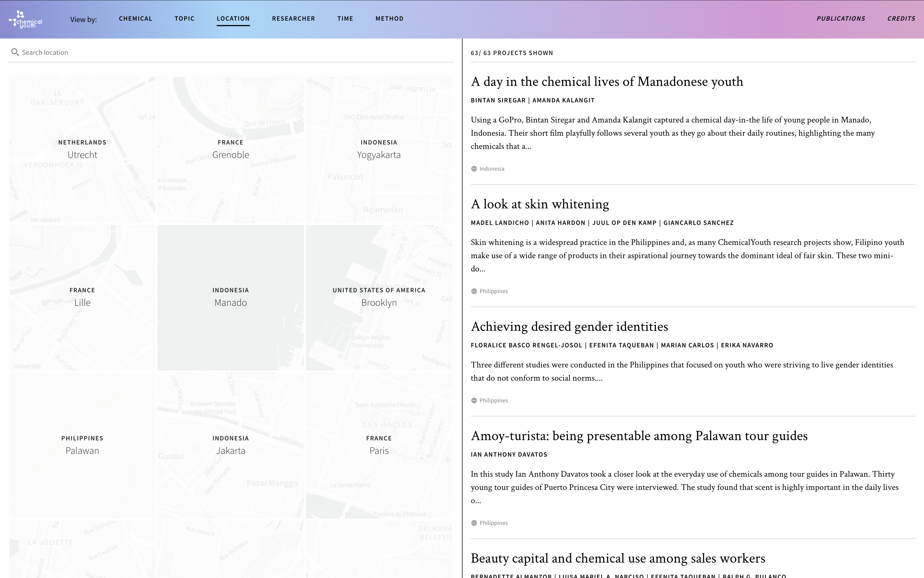This screenshot has width=924, height=578.
Task: Focus the Search location field
Action: [231, 52]
